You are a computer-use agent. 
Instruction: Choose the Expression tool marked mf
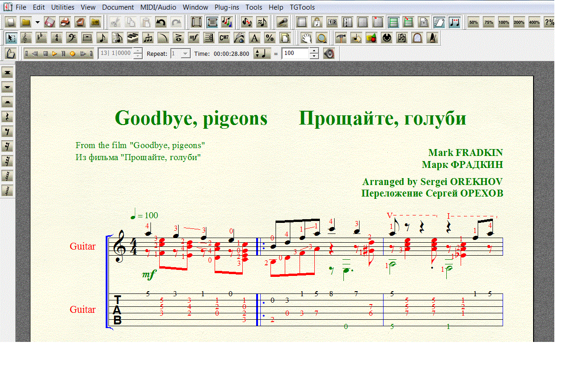pyautogui.click(x=193, y=37)
